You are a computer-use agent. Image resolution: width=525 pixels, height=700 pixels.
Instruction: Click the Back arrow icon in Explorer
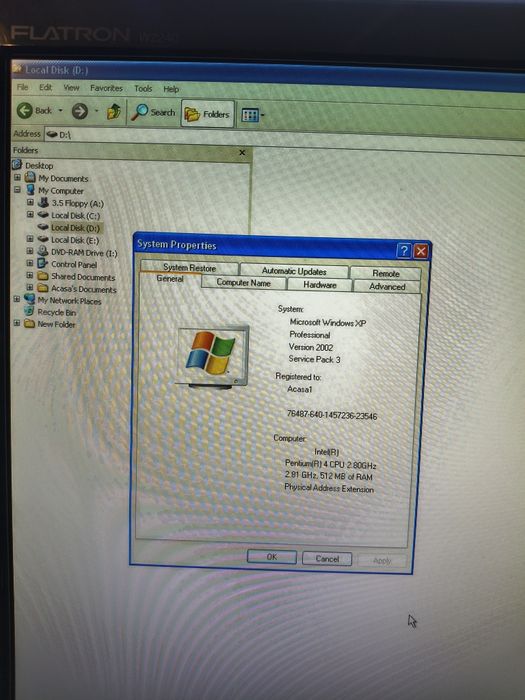tap(25, 110)
